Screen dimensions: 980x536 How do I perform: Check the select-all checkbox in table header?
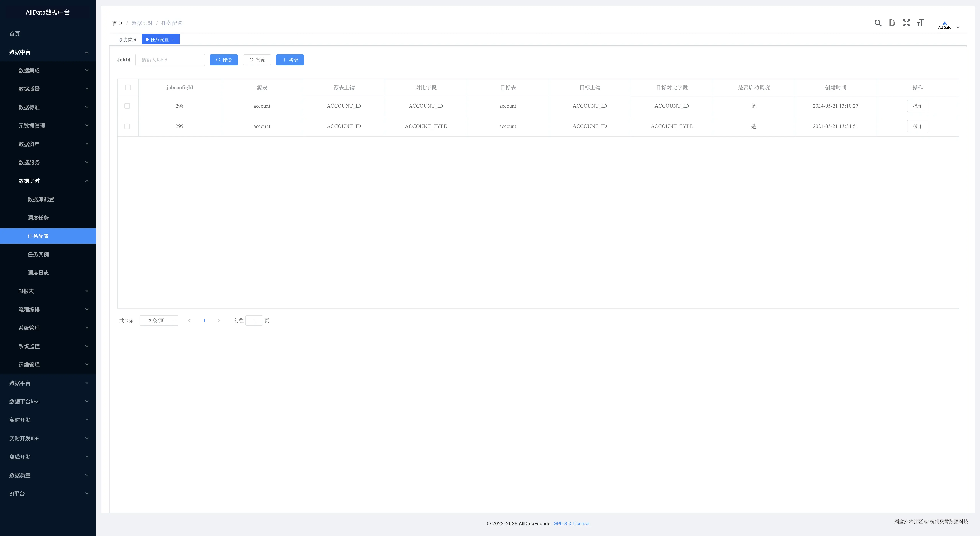tap(128, 88)
